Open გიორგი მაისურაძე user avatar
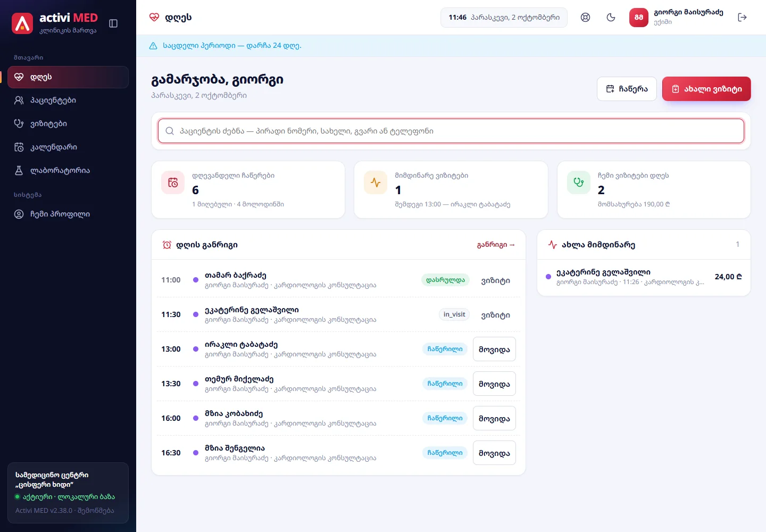Screen dimensions: 766x532 [638, 18]
